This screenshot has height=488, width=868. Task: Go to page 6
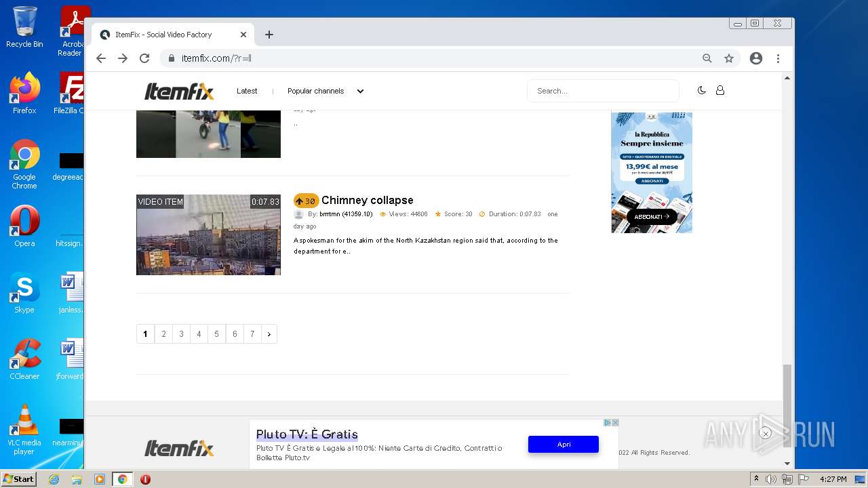235,334
